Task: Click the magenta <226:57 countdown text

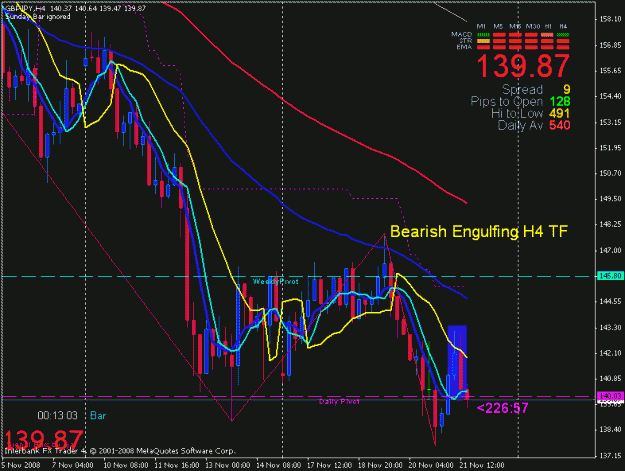Action: (502, 408)
